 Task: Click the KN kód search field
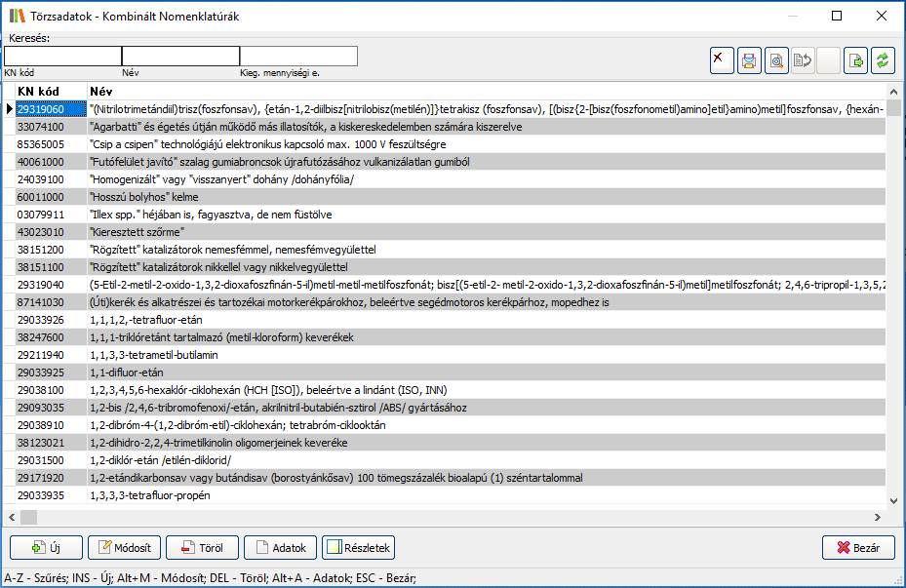(62, 57)
